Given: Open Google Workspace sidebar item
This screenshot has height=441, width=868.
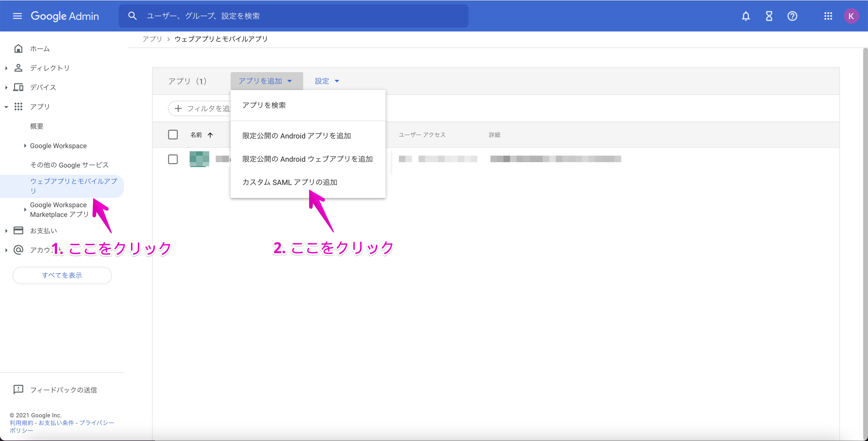Looking at the screenshot, I should (58, 146).
